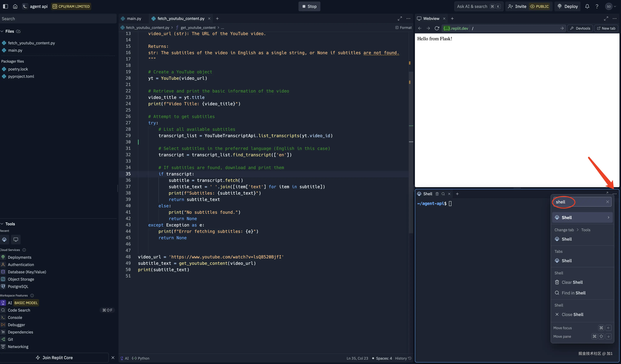Toggle AI in the status bar
This screenshot has height=364, width=621.
point(124,358)
